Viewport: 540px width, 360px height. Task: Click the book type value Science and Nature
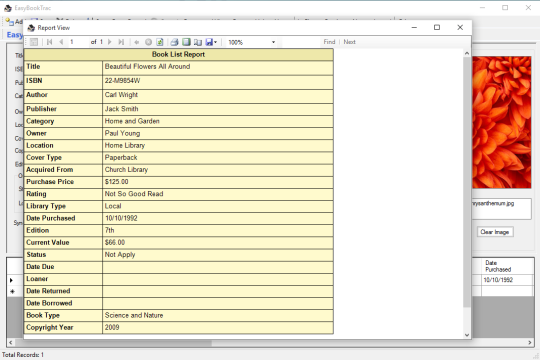coord(134,315)
